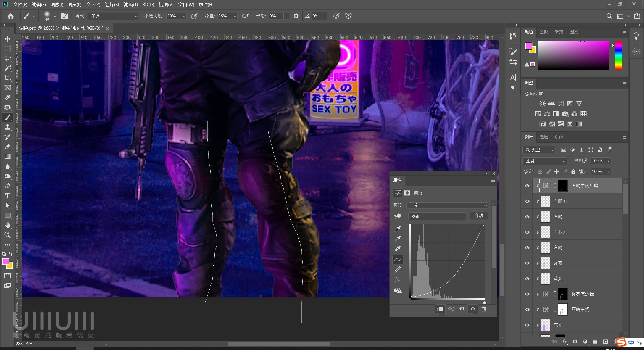The image size is (644, 350).
Task: Open the brush mode 正常 dropdown
Action: tap(113, 16)
